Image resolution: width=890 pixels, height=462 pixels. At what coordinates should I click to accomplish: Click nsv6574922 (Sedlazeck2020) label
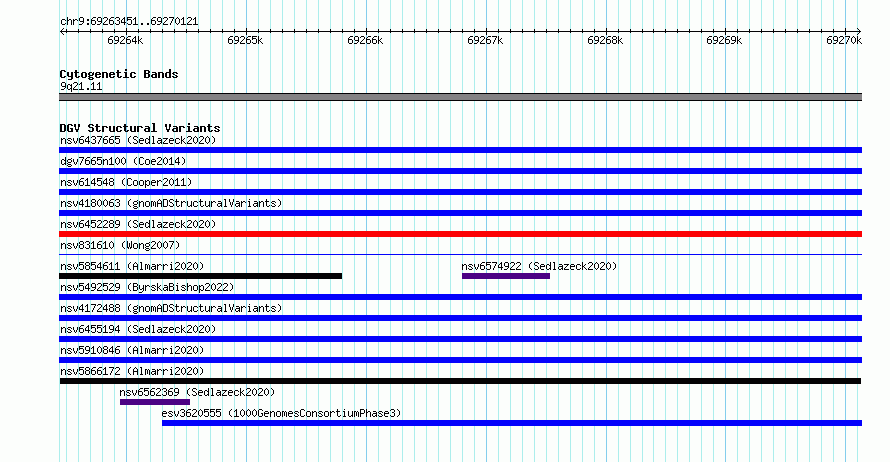pos(539,266)
